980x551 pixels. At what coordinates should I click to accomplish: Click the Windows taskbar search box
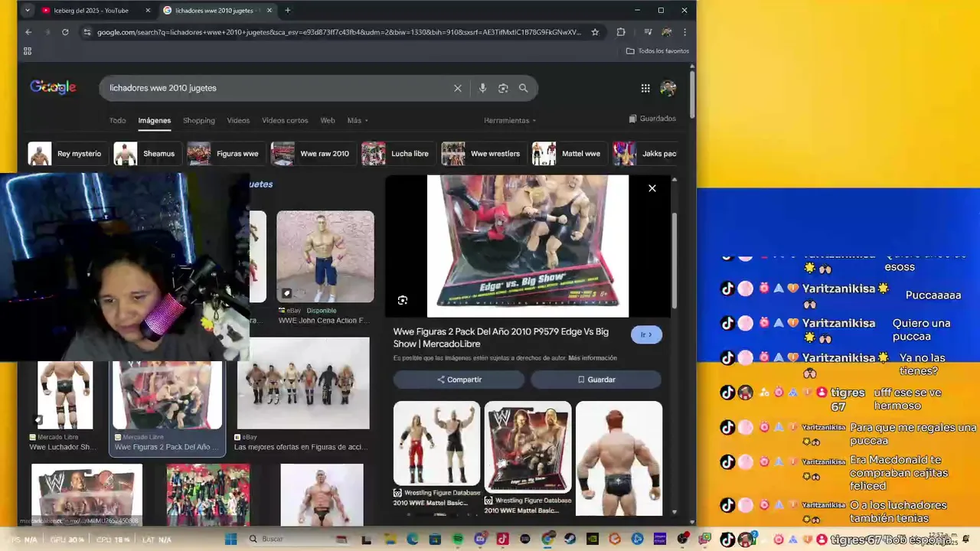[297, 540]
